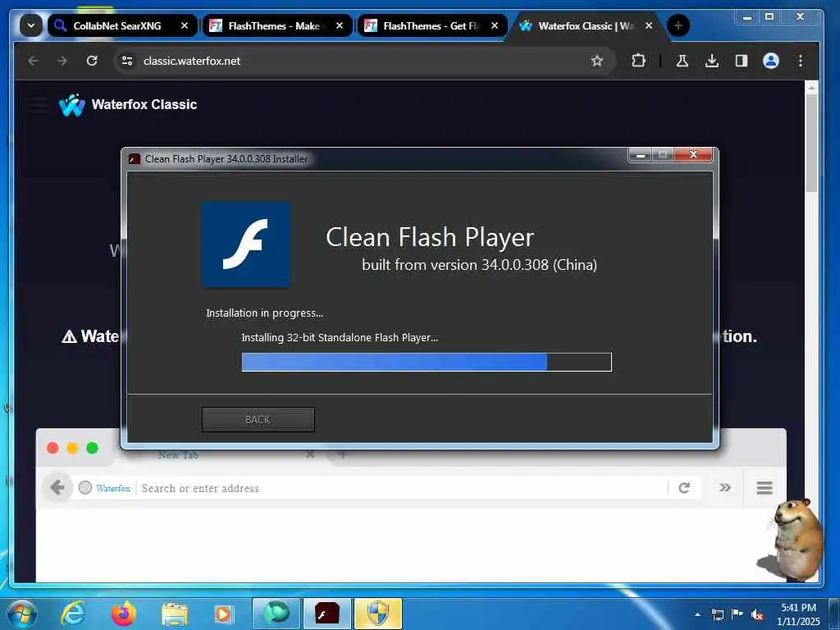Click the muted volume tray icon
840x630 pixels.
tap(757, 614)
